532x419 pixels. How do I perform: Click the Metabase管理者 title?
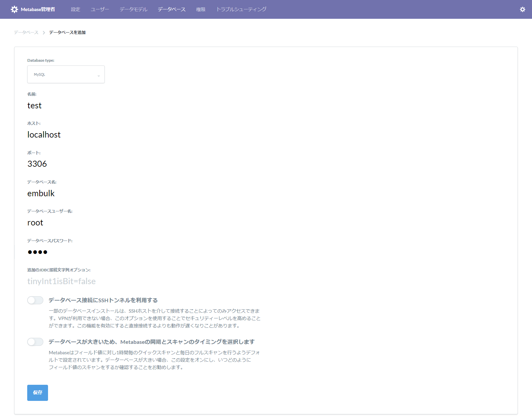(x=38, y=9)
